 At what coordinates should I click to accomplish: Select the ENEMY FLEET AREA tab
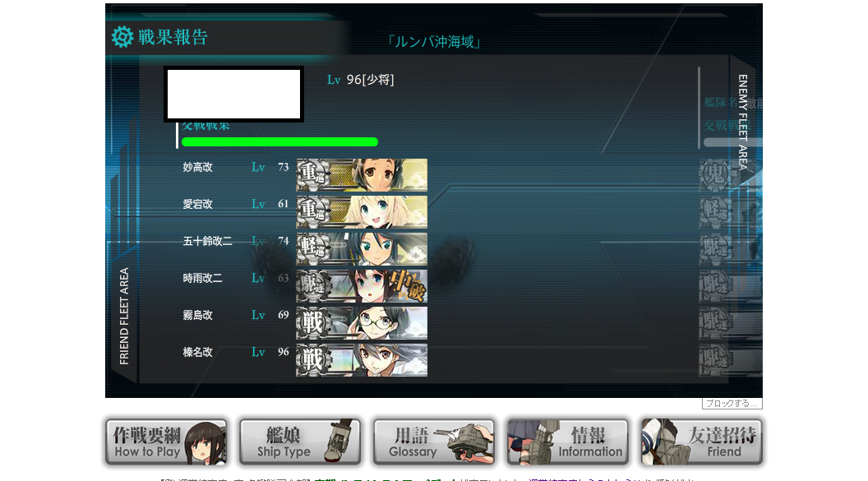point(743,122)
